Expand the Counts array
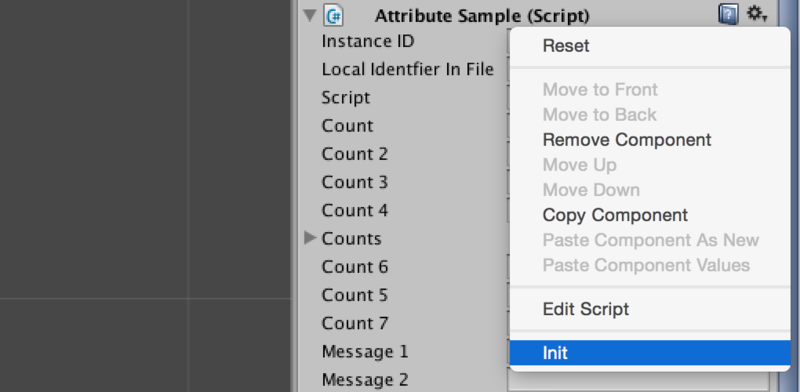 (309, 237)
